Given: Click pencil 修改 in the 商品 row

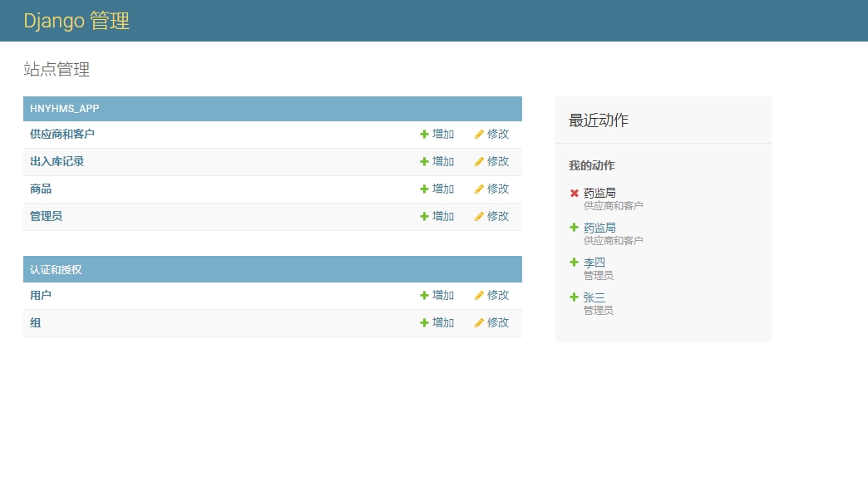Looking at the screenshot, I should tap(491, 189).
